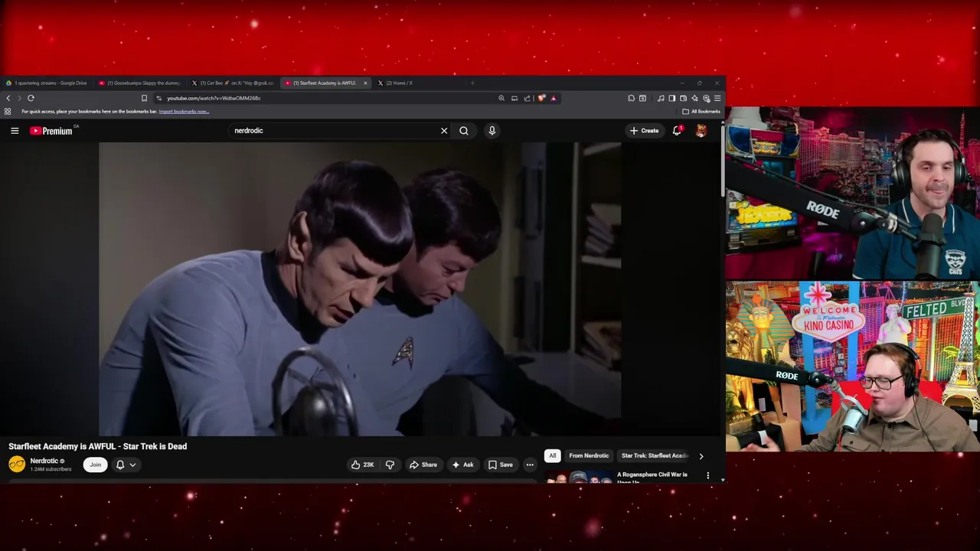Reload the current page

click(31, 98)
